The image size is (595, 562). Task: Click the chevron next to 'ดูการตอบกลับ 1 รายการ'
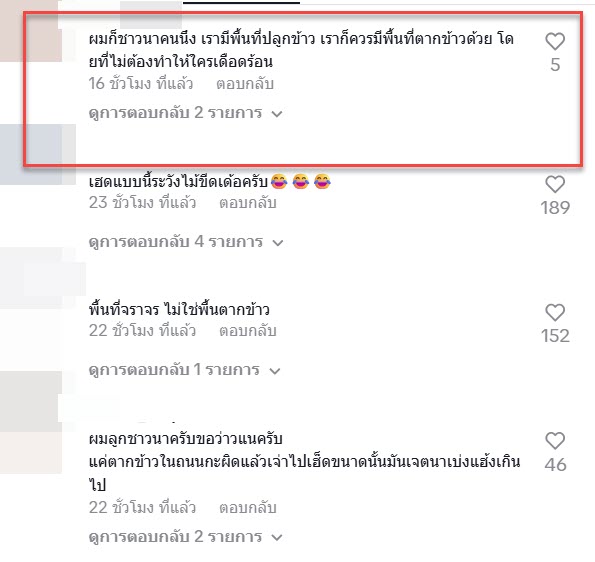tap(275, 371)
